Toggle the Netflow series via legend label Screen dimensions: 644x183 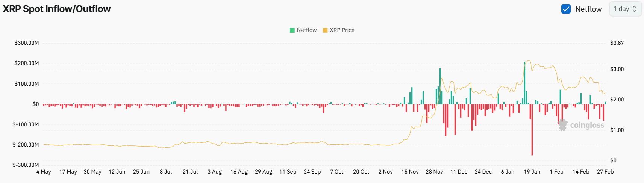coord(306,30)
